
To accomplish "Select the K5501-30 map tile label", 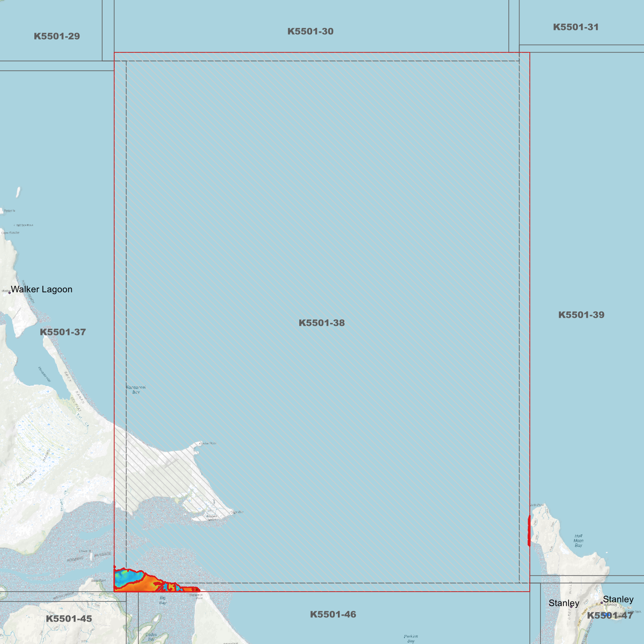I will pos(310,31).
